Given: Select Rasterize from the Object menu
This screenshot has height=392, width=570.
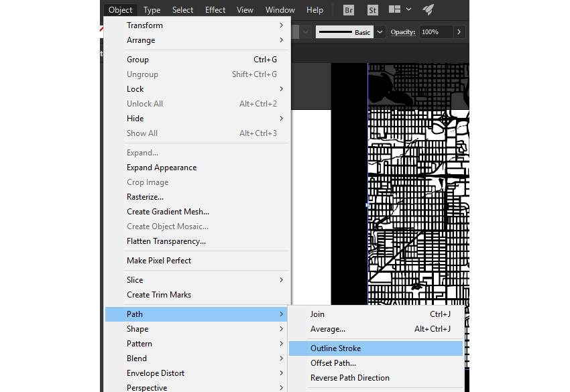Looking at the screenshot, I should click(146, 197).
